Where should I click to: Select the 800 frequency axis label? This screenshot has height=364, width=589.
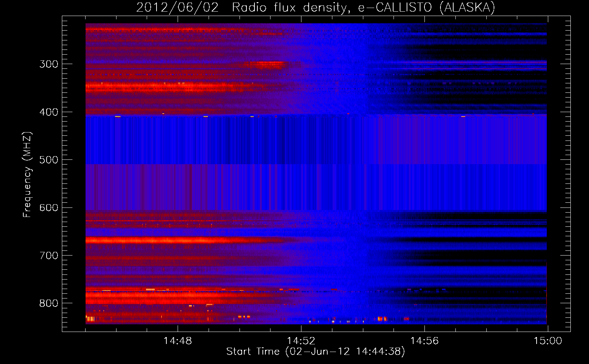(x=49, y=304)
